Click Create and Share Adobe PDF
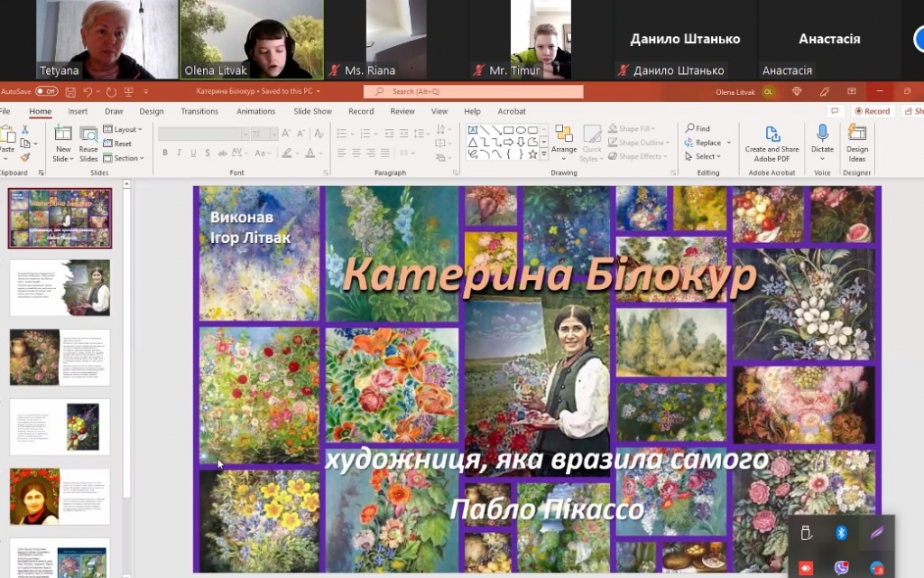924x578 pixels. tap(772, 144)
